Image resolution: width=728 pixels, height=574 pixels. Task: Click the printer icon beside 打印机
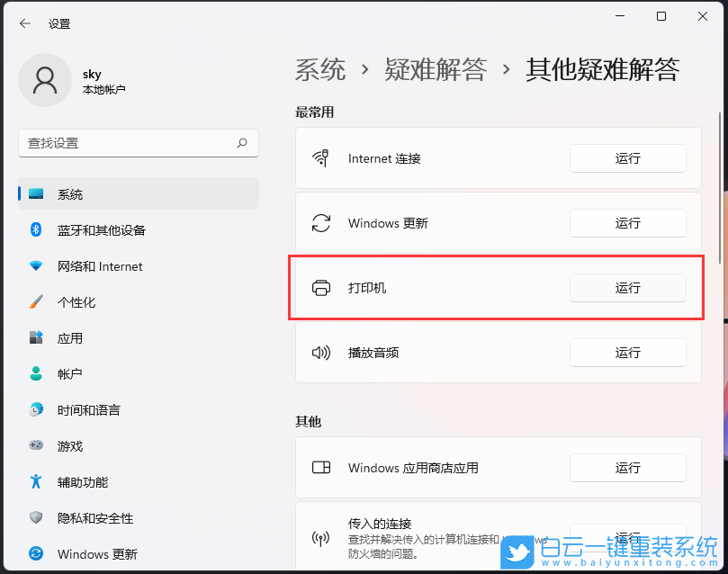pyautogui.click(x=320, y=288)
